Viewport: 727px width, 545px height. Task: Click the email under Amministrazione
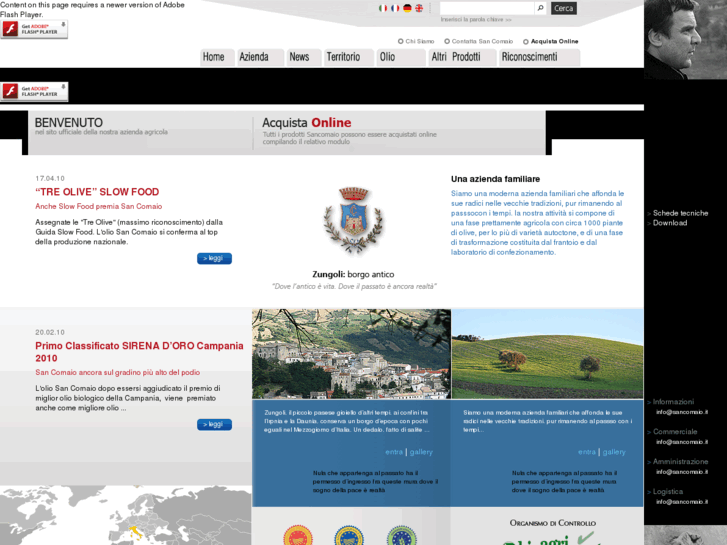coord(682,472)
